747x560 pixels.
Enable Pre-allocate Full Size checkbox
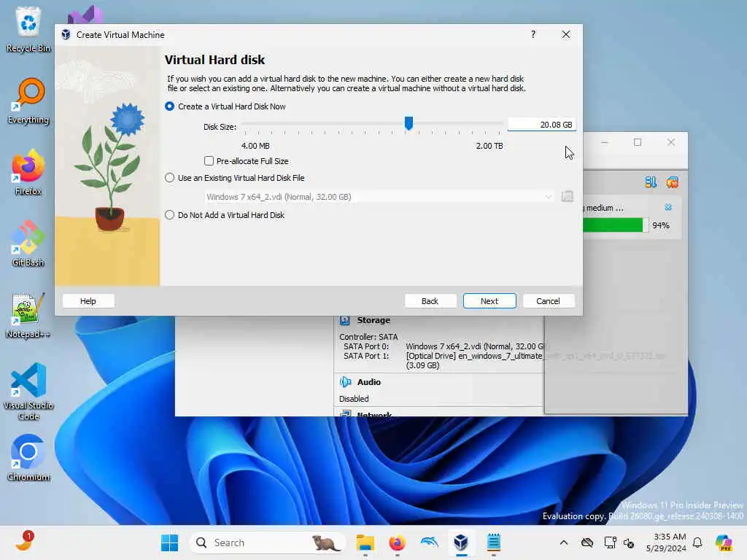[x=247, y=161]
